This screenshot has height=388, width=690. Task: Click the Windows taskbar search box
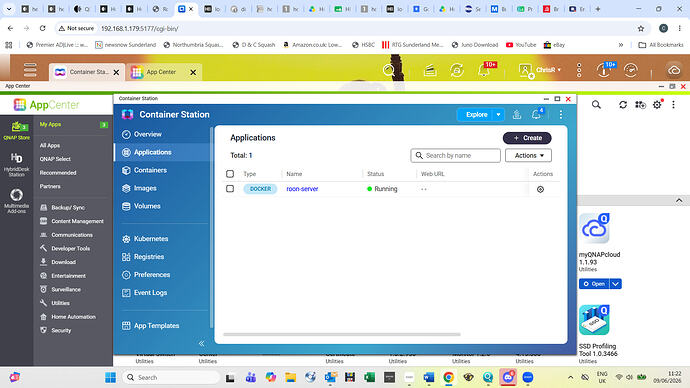tap(172, 377)
